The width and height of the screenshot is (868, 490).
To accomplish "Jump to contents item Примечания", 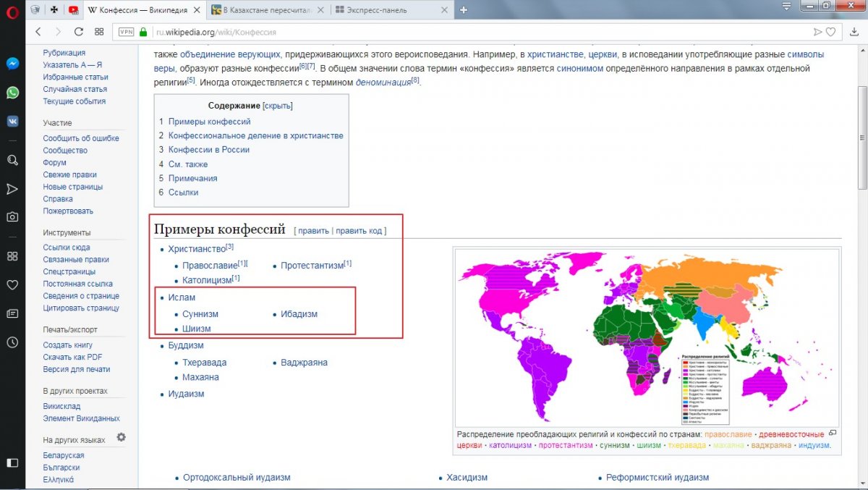I will pyautogui.click(x=193, y=178).
